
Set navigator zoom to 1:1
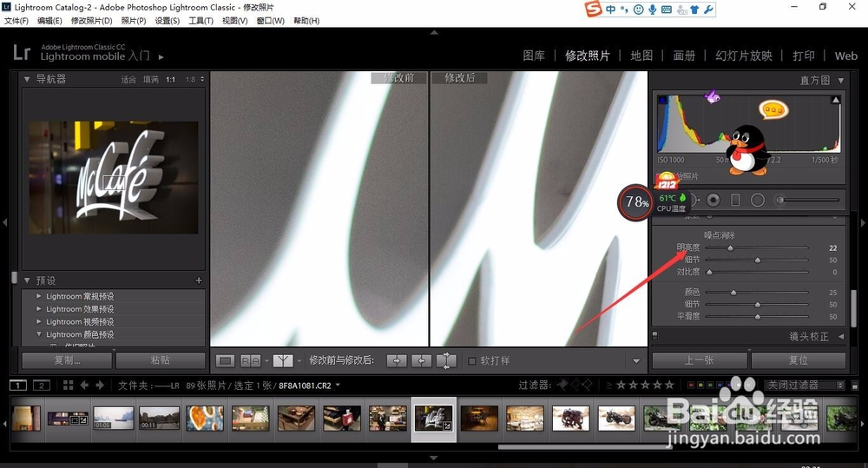coord(171,80)
